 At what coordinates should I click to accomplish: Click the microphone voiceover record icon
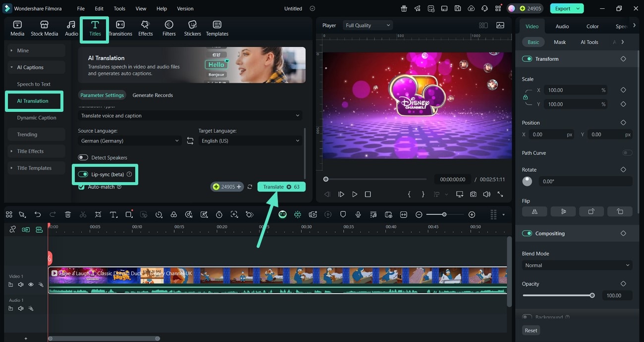click(x=358, y=214)
